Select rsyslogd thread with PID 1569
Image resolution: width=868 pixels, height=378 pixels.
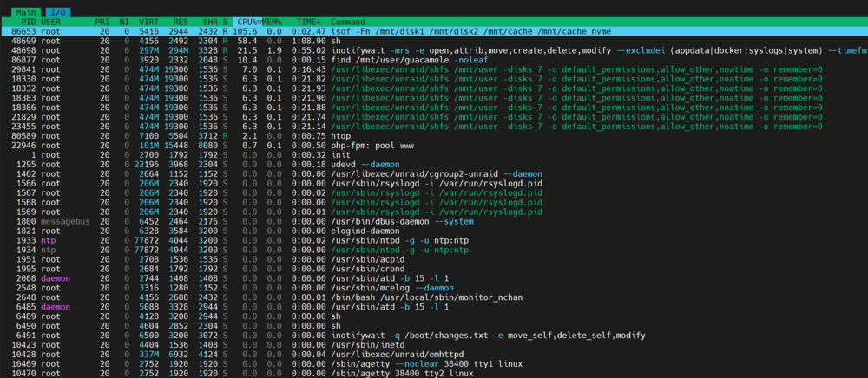pos(434,212)
